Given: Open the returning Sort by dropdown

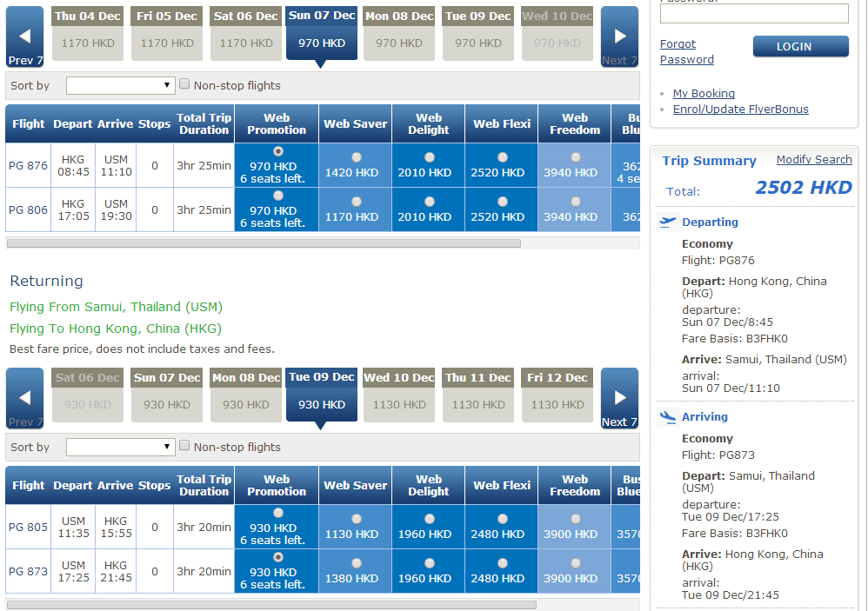Looking at the screenshot, I should [121, 447].
